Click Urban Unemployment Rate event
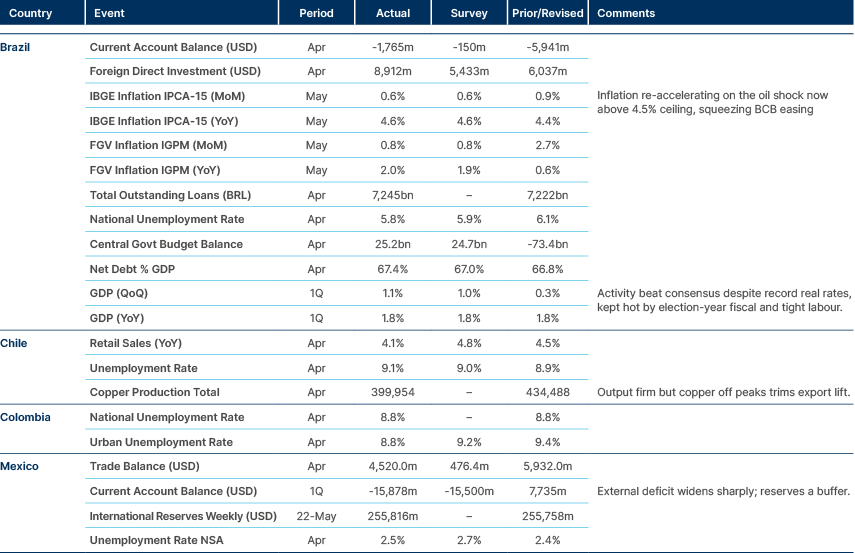 [161, 442]
